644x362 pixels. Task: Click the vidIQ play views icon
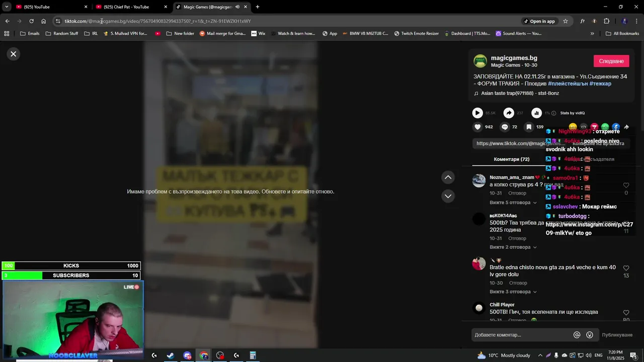(477, 113)
